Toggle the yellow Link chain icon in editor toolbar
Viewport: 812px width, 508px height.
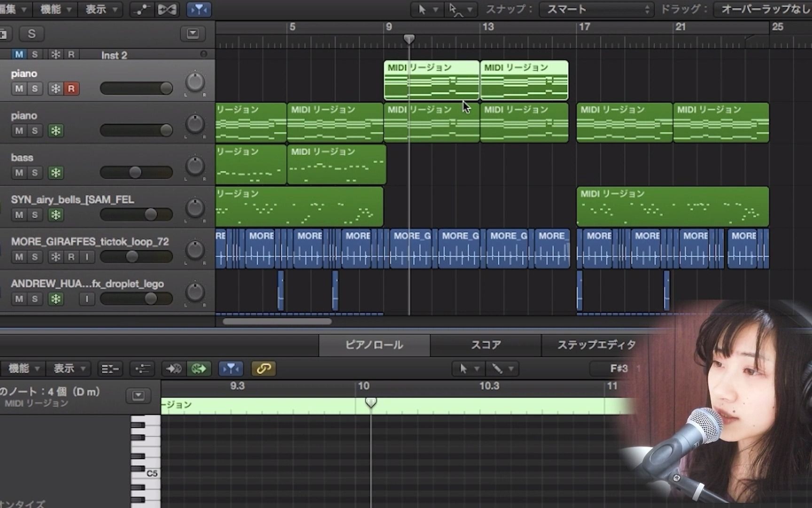(264, 369)
